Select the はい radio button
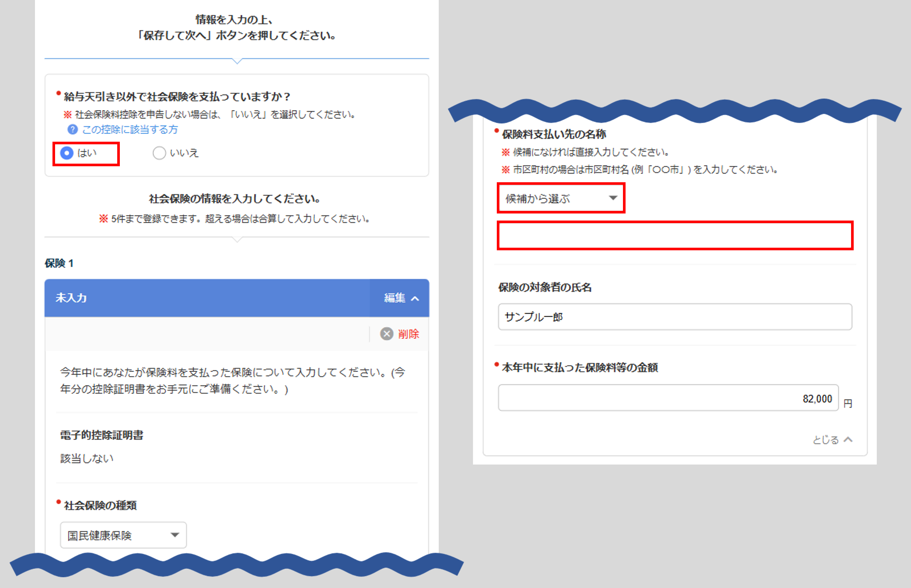 pyautogui.click(x=67, y=153)
